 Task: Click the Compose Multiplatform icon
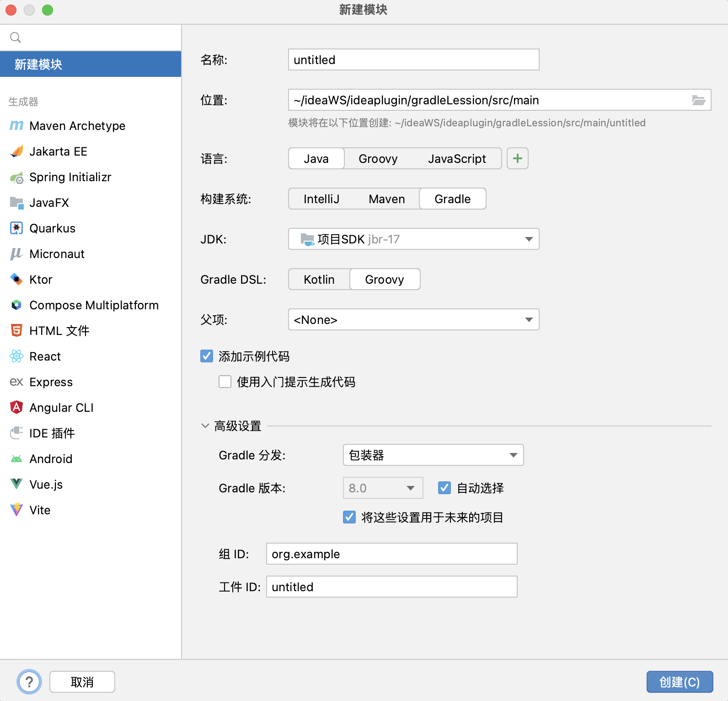pyautogui.click(x=16, y=305)
